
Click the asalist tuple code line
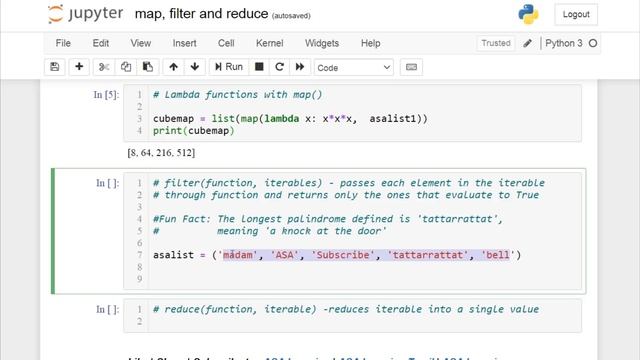337,255
